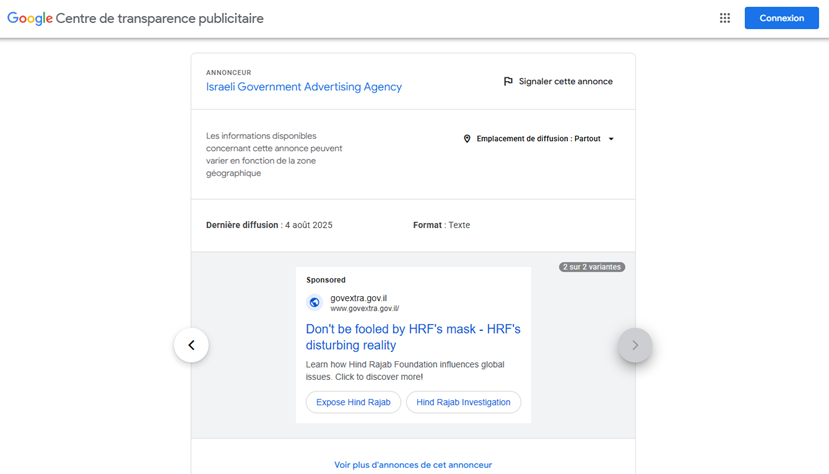829x474 pixels.
Task: Open ad headline Don't be fooled by HRF's mask
Action: click(x=413, y=337)
